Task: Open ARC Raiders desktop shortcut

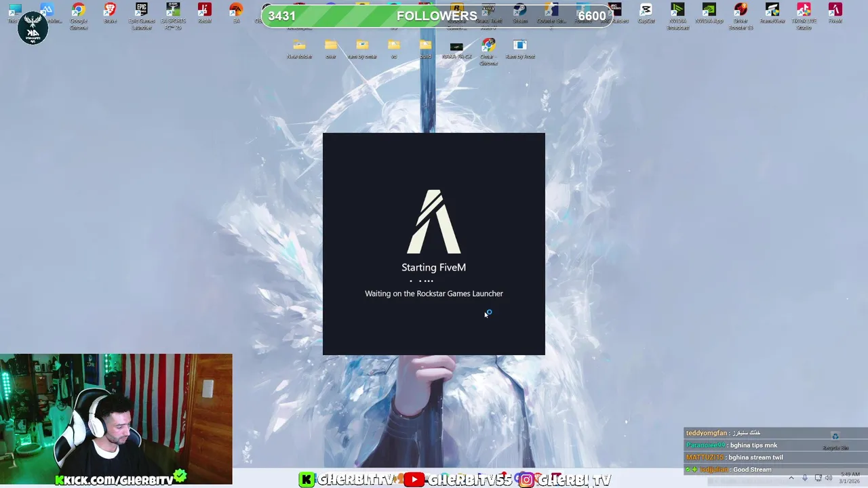Action: [x=614, y=13]
